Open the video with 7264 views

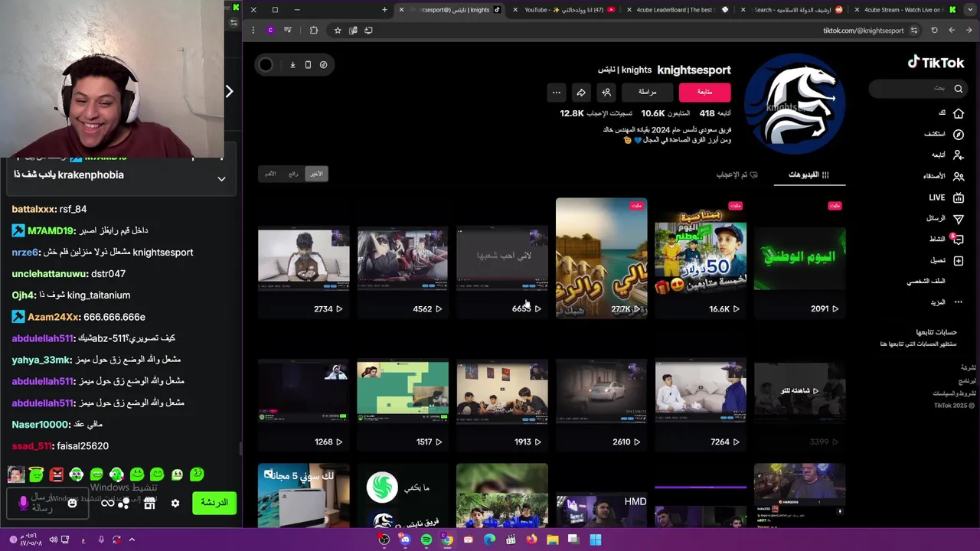(701, 391)
